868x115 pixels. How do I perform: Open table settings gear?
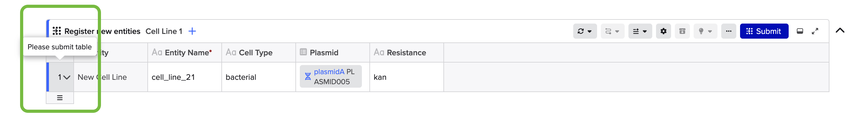pos(663,31)
